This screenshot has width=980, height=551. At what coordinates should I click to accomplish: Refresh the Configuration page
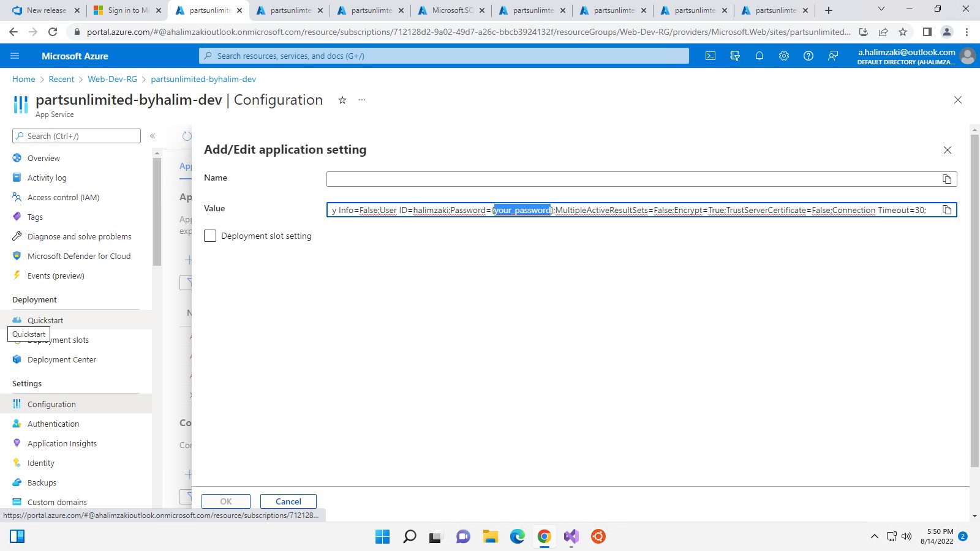click(187, 136)
